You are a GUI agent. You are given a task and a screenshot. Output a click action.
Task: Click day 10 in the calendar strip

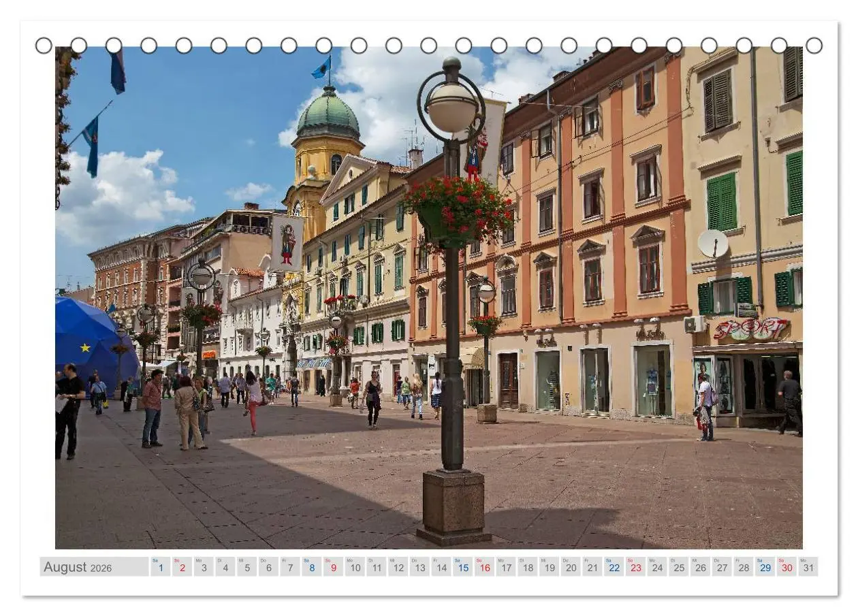355,566
